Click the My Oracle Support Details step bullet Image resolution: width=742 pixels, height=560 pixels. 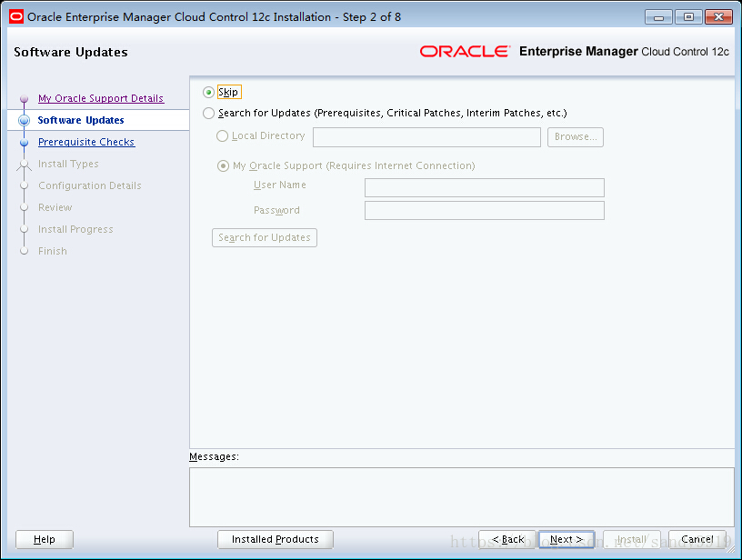[25, 99]
